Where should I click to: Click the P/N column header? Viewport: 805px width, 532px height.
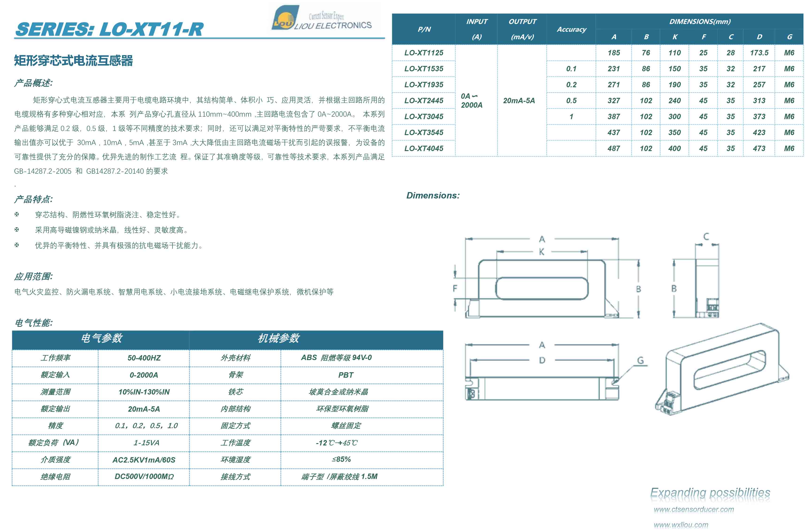tap(424, 29)
